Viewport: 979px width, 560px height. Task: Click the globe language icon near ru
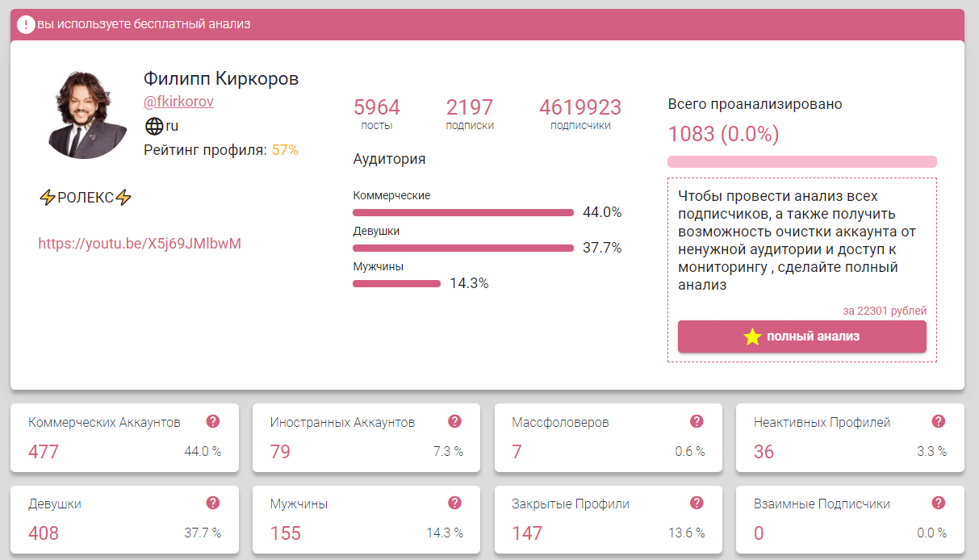[x=154, y=127]
